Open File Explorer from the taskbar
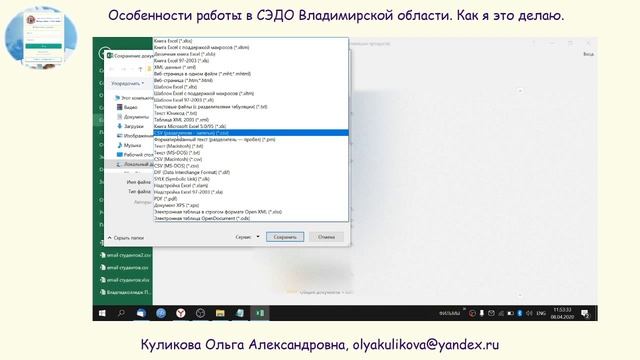This screenshot has width=640, height=360. (x=220, y=313)
